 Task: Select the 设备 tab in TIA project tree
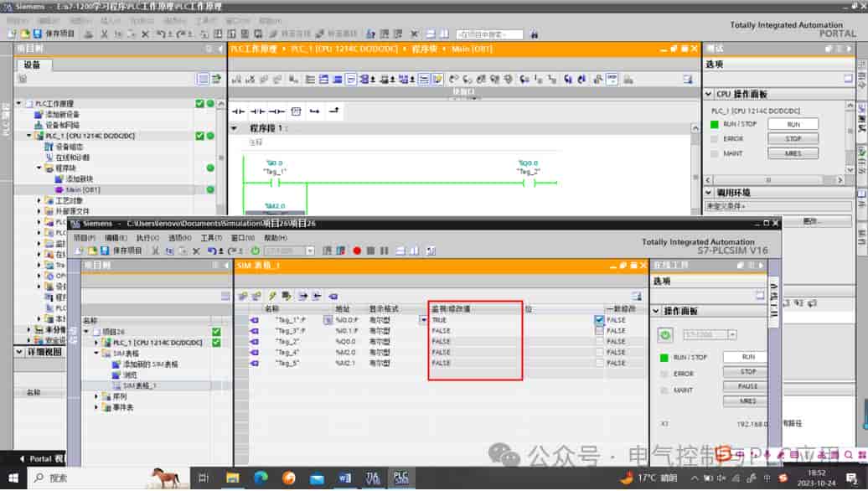[32, 65]
